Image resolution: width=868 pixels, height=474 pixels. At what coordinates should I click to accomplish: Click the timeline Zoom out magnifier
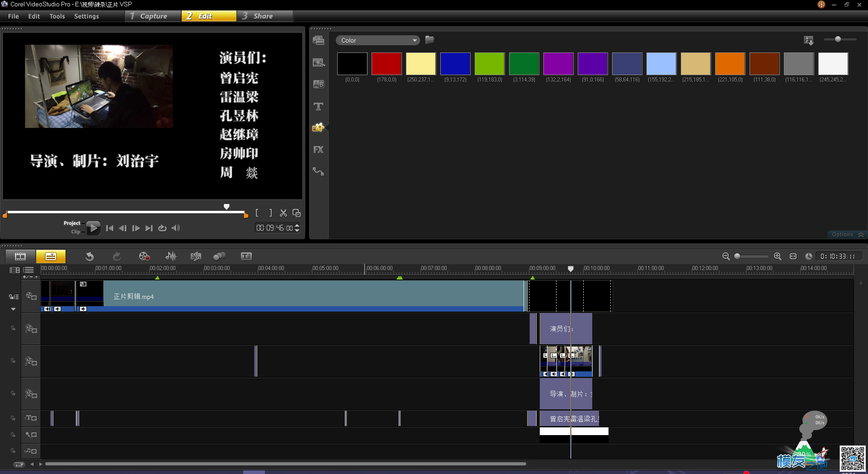coord(726,256)
